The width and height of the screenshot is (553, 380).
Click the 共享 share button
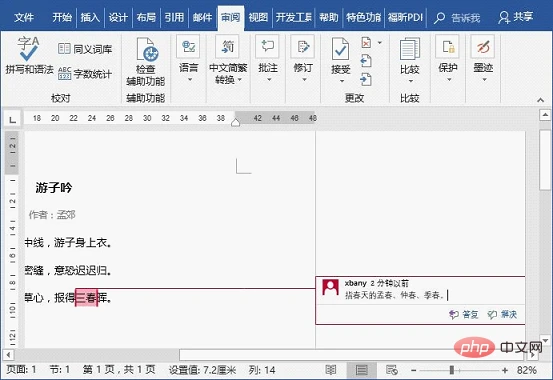tap(516, 17)
